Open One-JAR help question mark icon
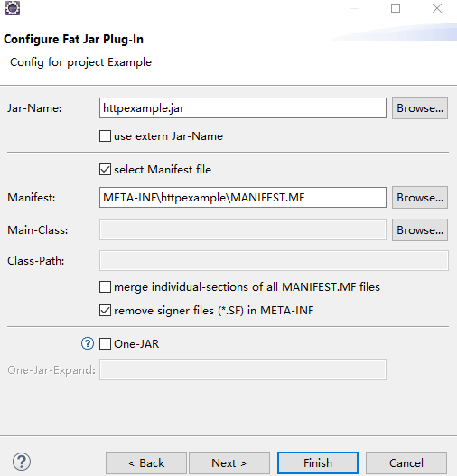This screenshot has height=476, width=457. [x=88, y=343]
